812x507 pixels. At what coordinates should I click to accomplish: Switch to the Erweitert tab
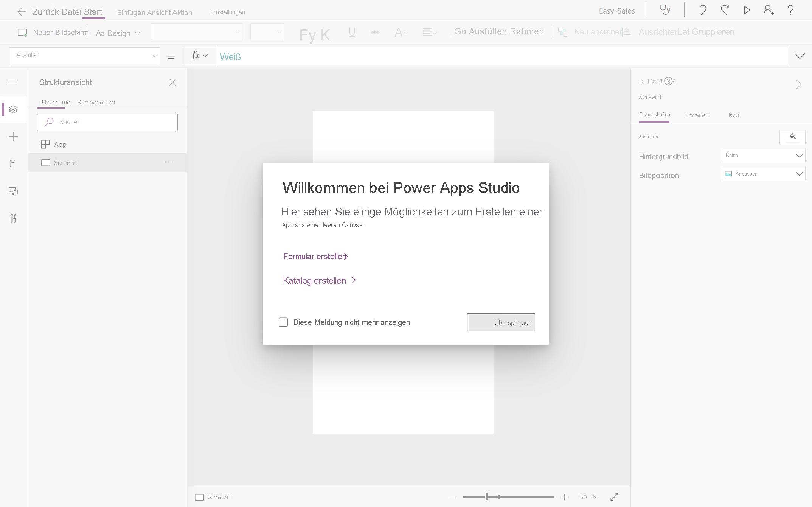click(x=697, y=115)
